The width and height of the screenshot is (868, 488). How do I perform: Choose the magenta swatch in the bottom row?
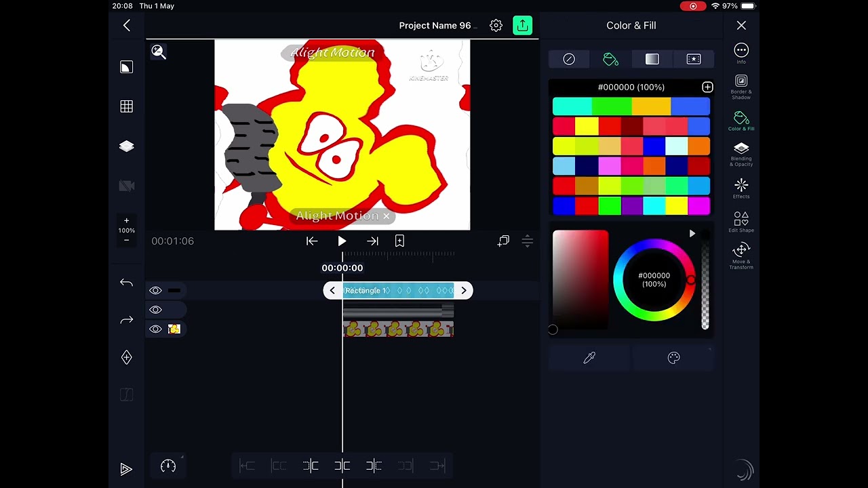point(699,205)
